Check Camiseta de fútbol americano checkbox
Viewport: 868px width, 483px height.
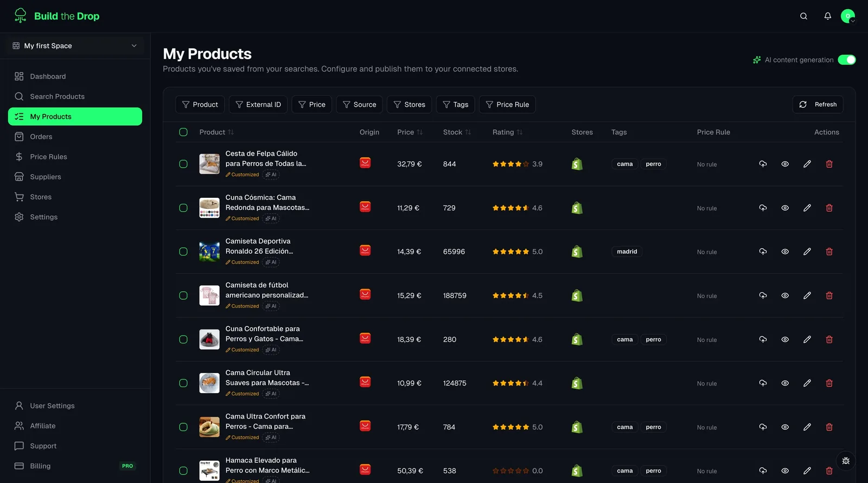coord(183,295)
